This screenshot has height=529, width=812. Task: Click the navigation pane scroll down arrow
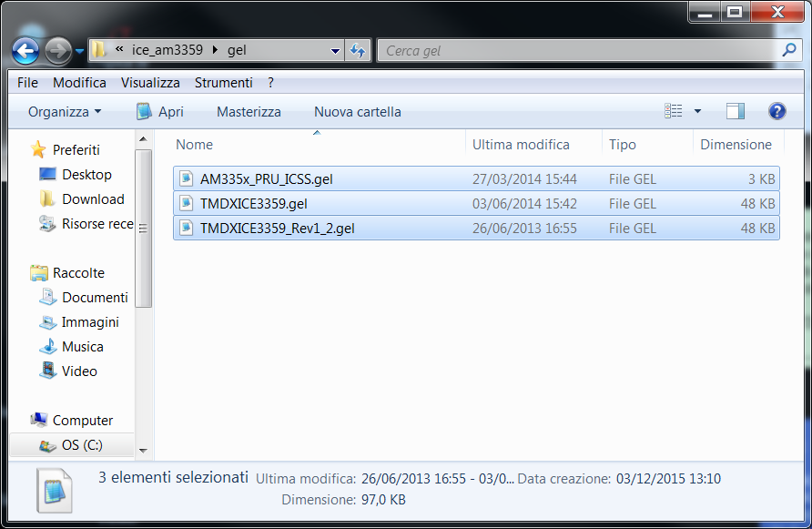point(144,451)
